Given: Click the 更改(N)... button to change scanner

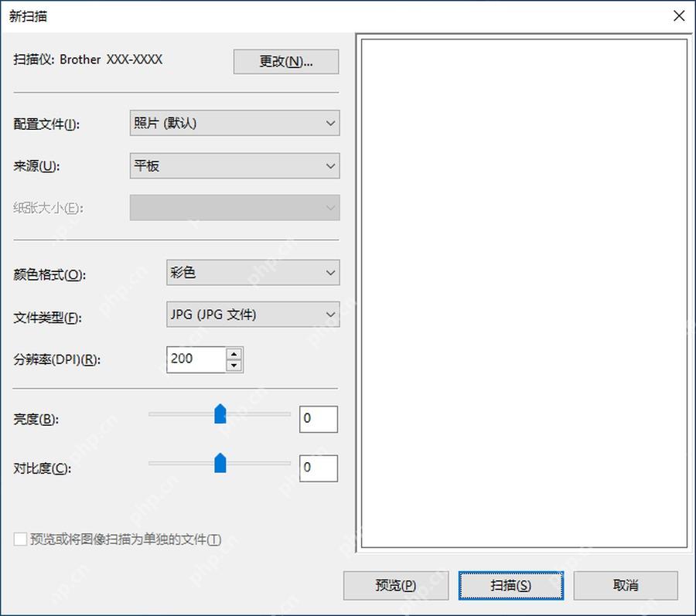Looking at the screenshot, I should point(286,61).
